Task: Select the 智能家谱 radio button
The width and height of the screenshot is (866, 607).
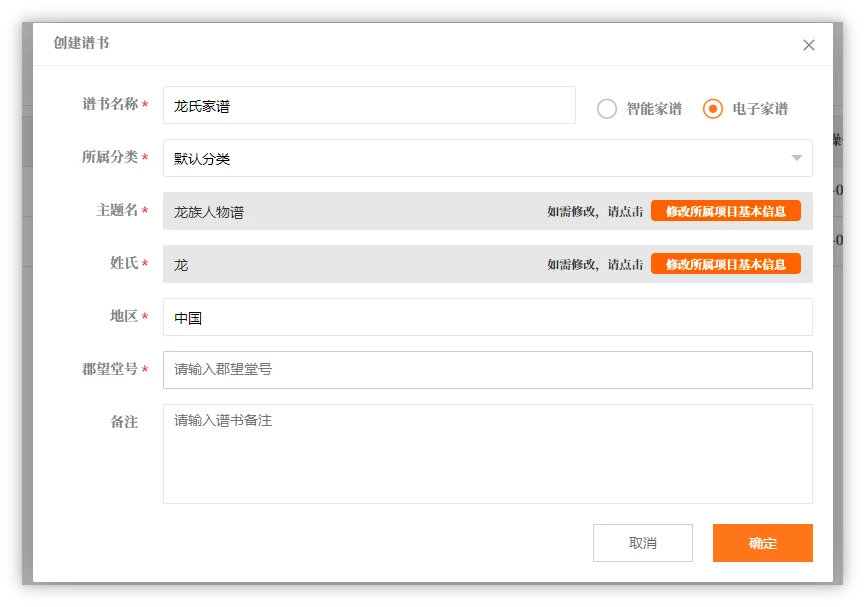Action: (606, 108)
